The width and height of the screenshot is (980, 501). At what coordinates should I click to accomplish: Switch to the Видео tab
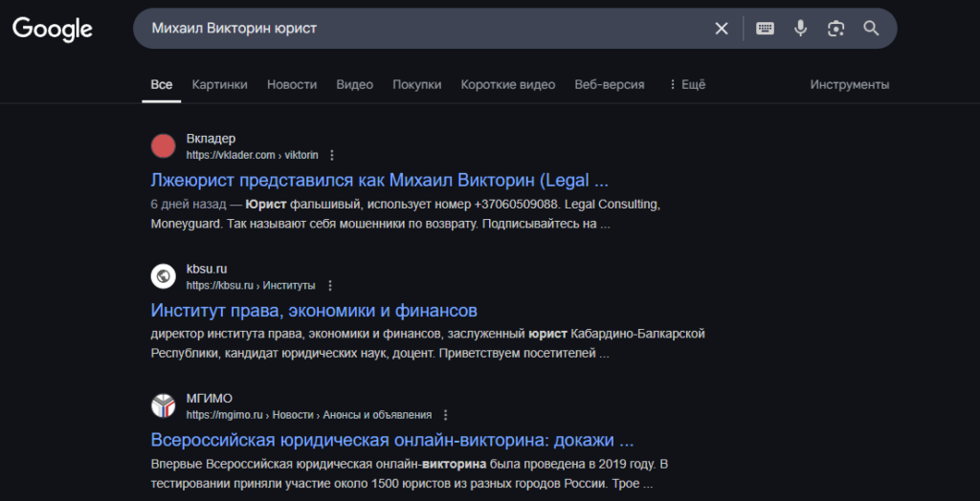354,84
